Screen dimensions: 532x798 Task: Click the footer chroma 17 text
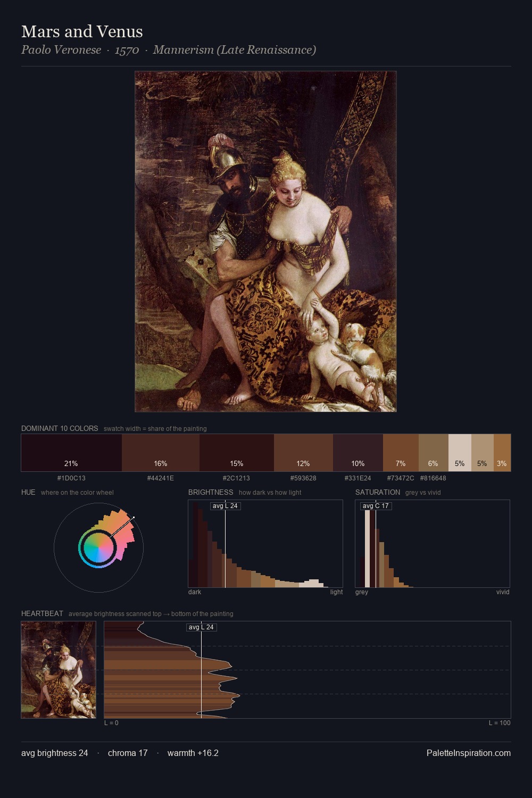[128, 753]
